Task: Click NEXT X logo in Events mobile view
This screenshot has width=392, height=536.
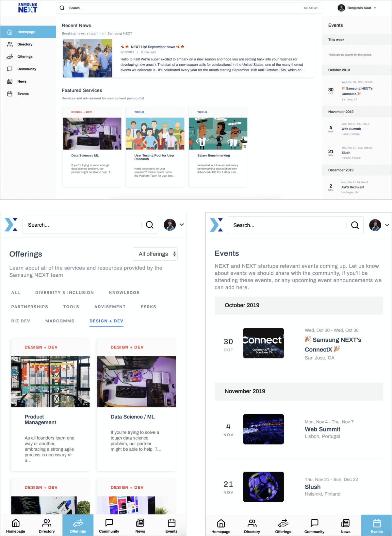Action: [x=216, y=225]
